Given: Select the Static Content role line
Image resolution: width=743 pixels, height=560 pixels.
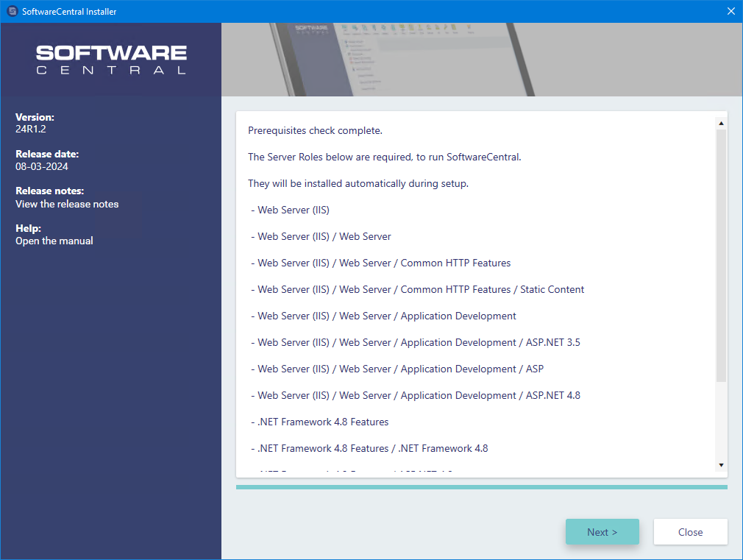Looking at the screenshot, I should click(x=420, y=290).
